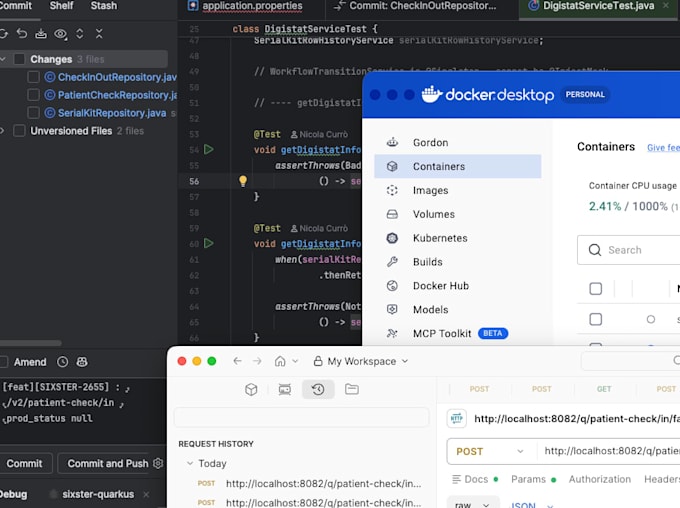Open Kubernetes in Docker Desktop sidebar
This screenshot has height=508, width=680.
pos(458,238)
